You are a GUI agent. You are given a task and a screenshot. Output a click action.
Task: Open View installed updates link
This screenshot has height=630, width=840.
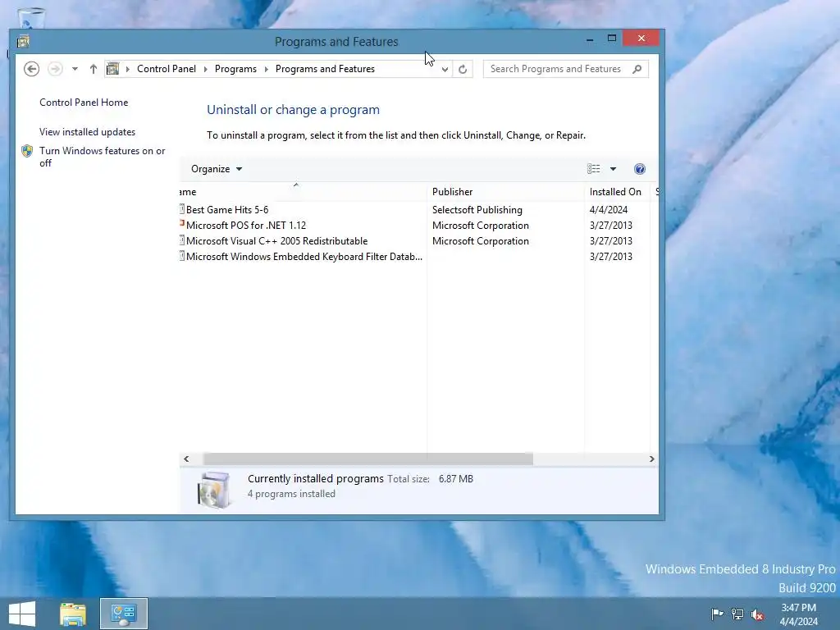point(87,132)
